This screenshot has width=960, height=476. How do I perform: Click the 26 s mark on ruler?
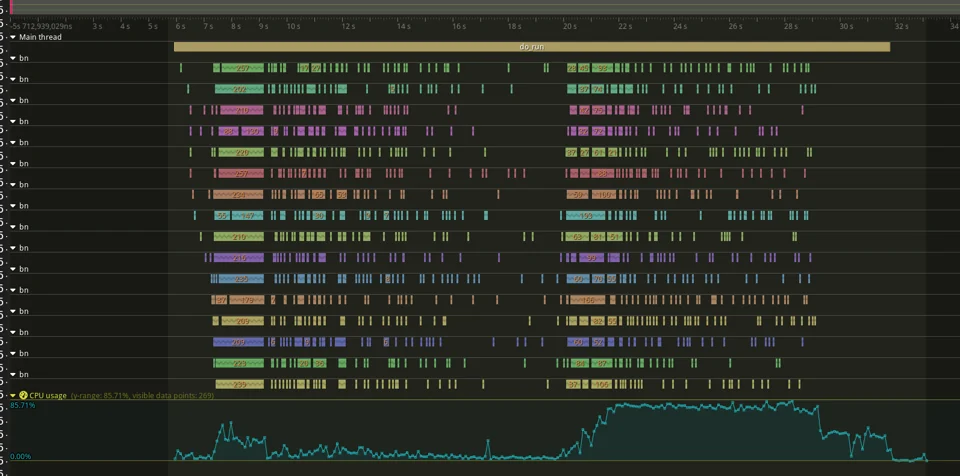(x=735, y=26)
